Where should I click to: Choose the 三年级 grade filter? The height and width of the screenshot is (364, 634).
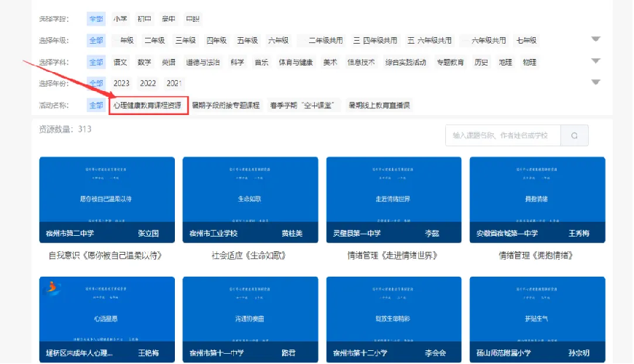tap(186, 40)
